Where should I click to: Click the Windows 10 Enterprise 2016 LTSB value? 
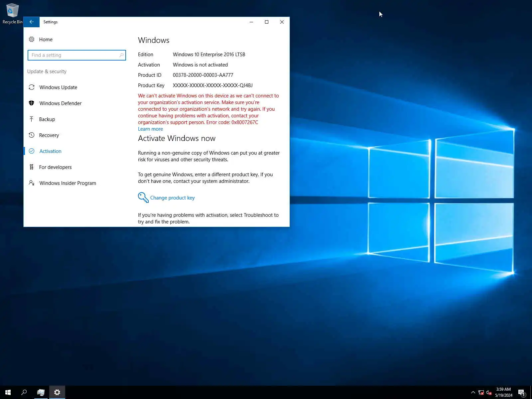(x=209, y=55)
